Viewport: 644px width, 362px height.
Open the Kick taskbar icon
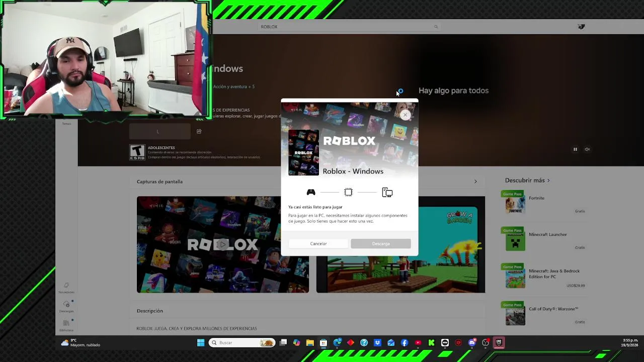431,343
